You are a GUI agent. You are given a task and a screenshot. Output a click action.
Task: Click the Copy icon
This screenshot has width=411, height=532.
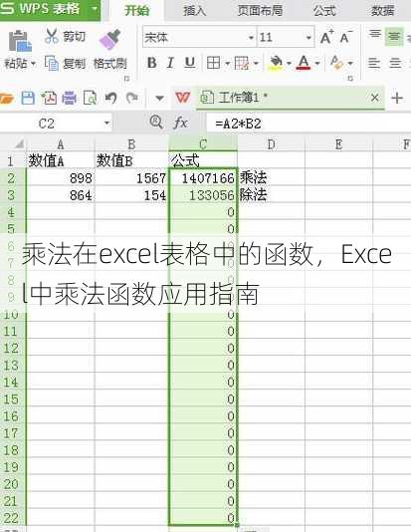52,63
